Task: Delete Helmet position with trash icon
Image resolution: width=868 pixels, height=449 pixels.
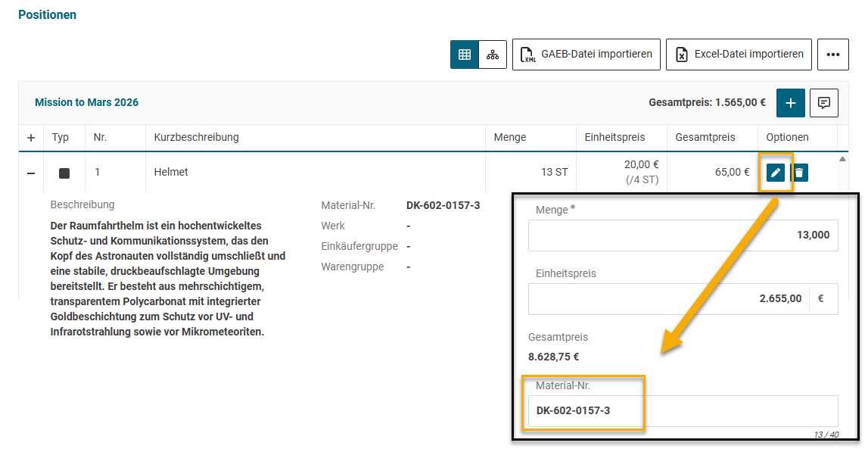Action: coord(799,173)
